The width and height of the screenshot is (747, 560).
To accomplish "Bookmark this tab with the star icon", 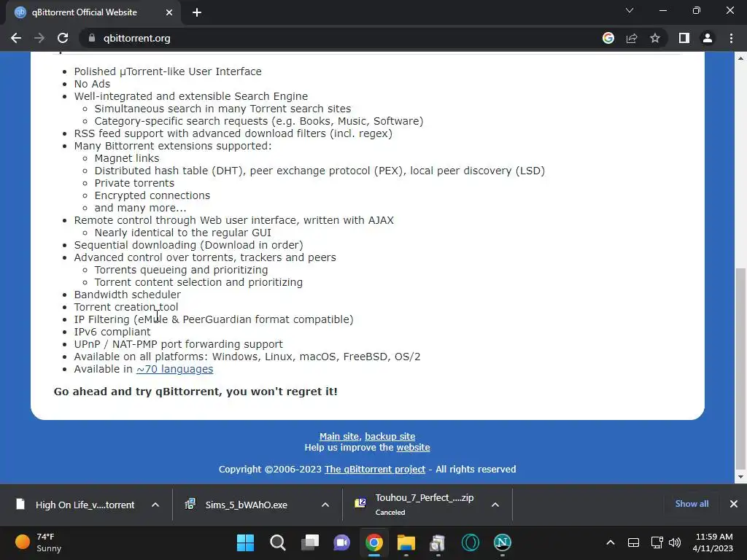I will tap(655, 38).
